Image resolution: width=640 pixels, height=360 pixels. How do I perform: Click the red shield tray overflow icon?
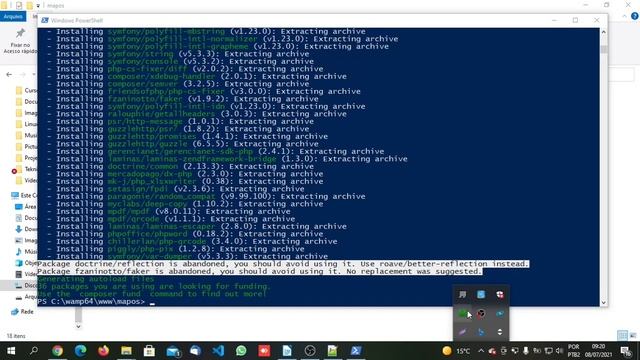(x=500, y=295)
